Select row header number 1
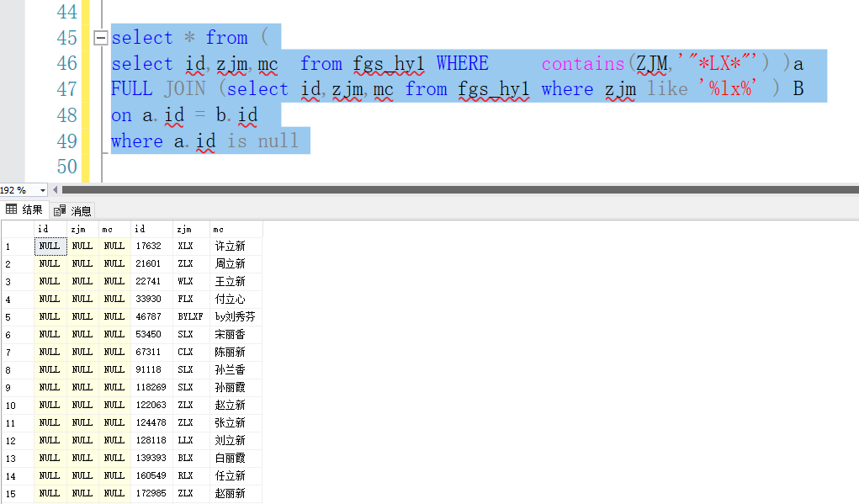 click(18, 247)
